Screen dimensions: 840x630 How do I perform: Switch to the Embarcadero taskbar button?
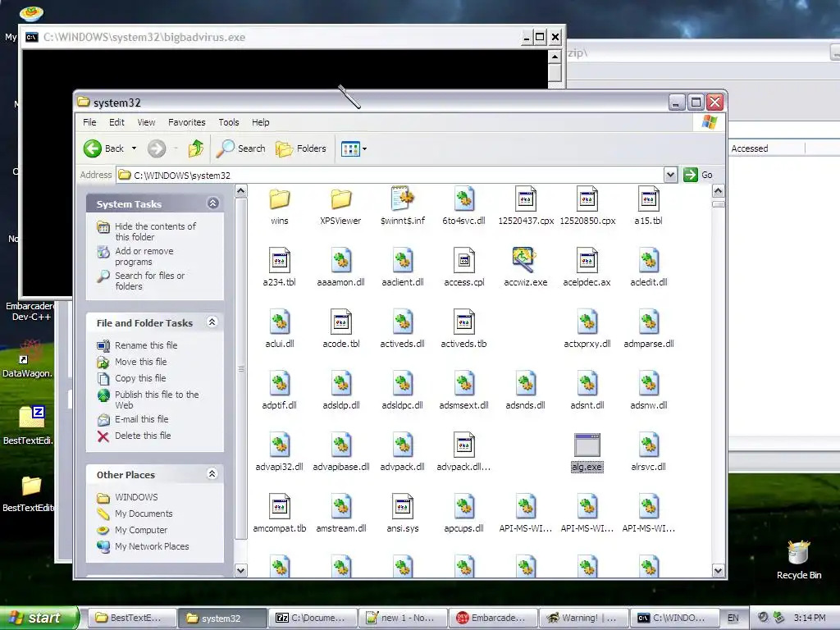point(493,619)
